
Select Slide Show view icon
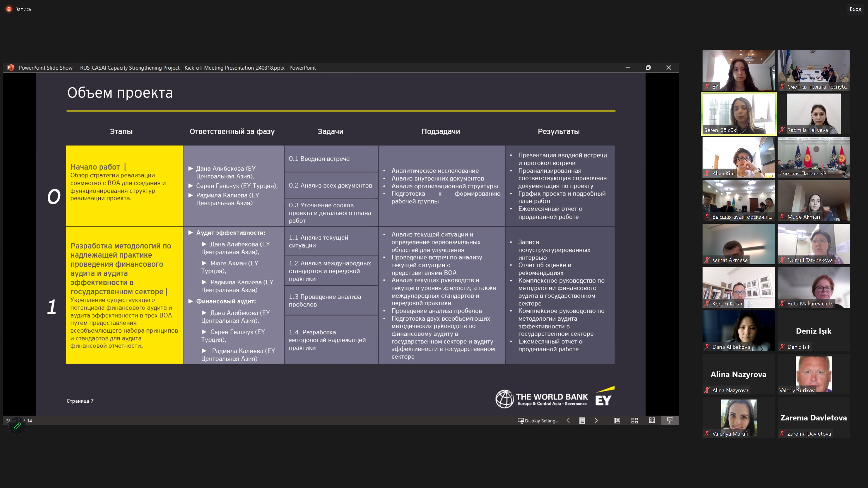tap(669, 420)
